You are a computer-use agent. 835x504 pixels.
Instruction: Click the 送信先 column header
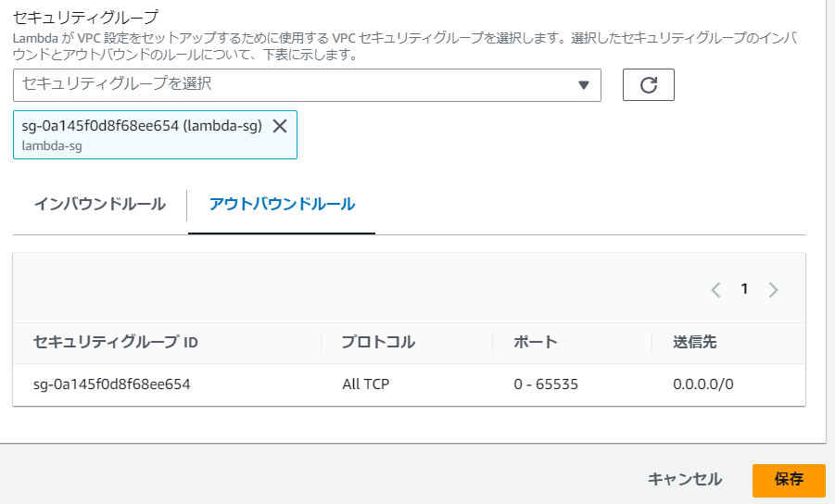(x=695, y=342)
